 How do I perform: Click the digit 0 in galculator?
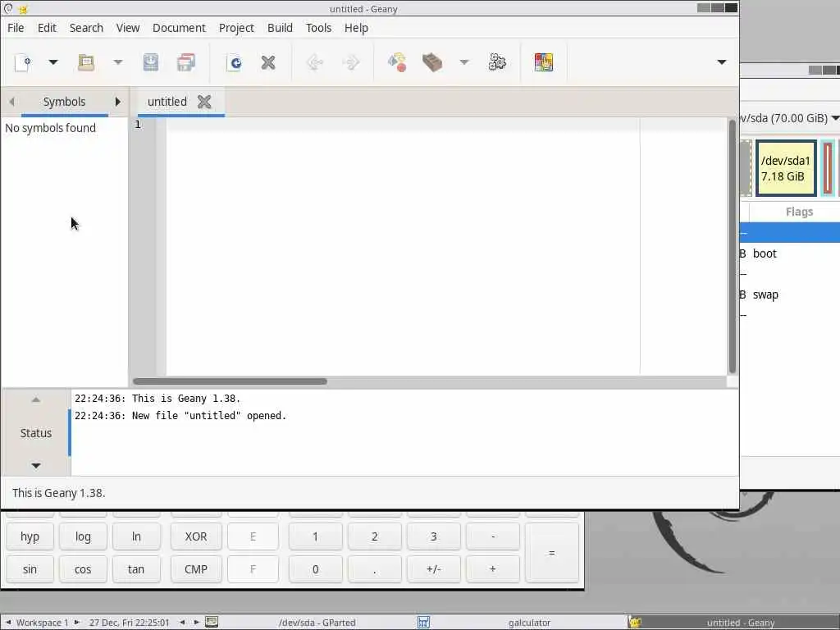tap(316, 569)
